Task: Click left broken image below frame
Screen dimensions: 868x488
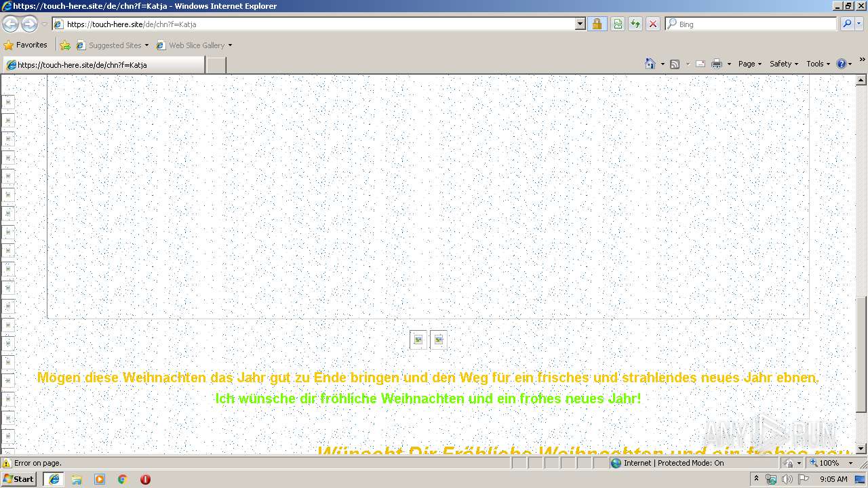Action: (x=418, y=340)
